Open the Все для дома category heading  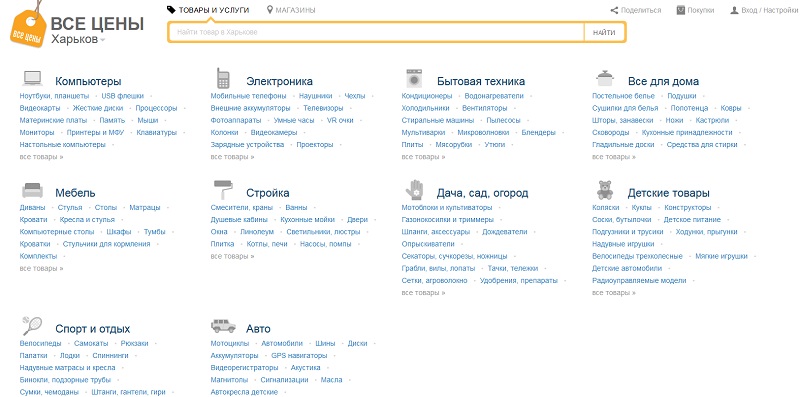tap(663, 81)
